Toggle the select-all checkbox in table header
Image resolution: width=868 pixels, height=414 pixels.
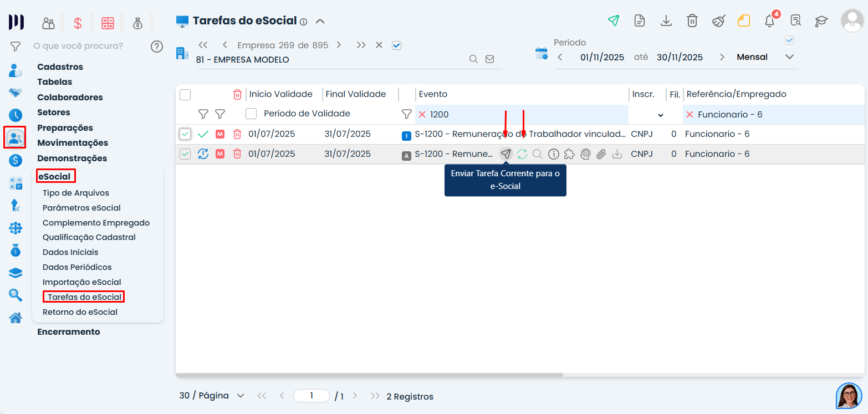pos(185,95)
